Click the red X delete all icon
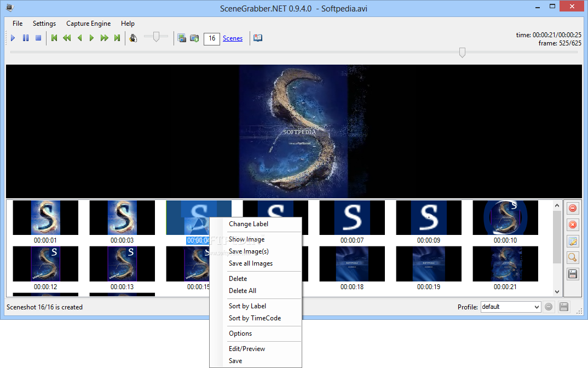The width and height of the screenshot is (588, 368). (573, 225)
